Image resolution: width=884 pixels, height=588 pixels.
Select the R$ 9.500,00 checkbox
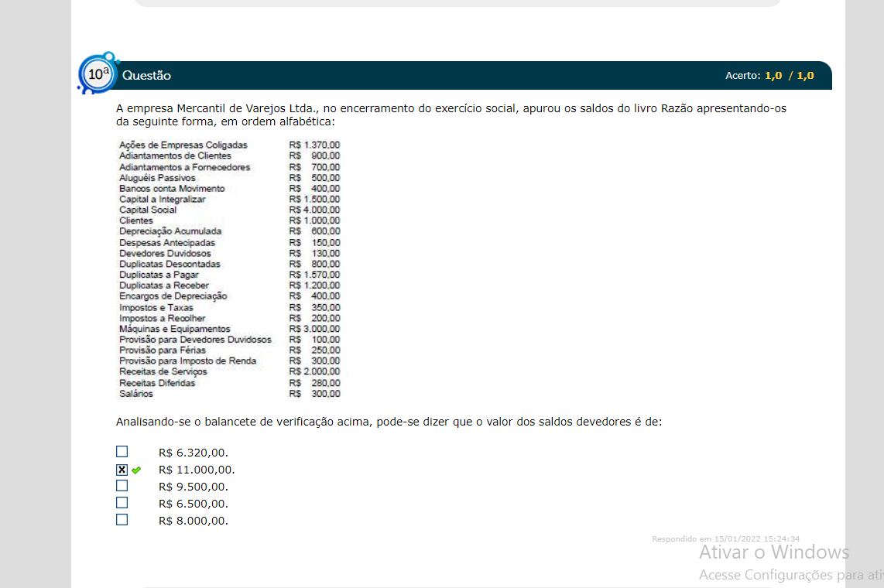pyautogui.click(x=122, y=486)
